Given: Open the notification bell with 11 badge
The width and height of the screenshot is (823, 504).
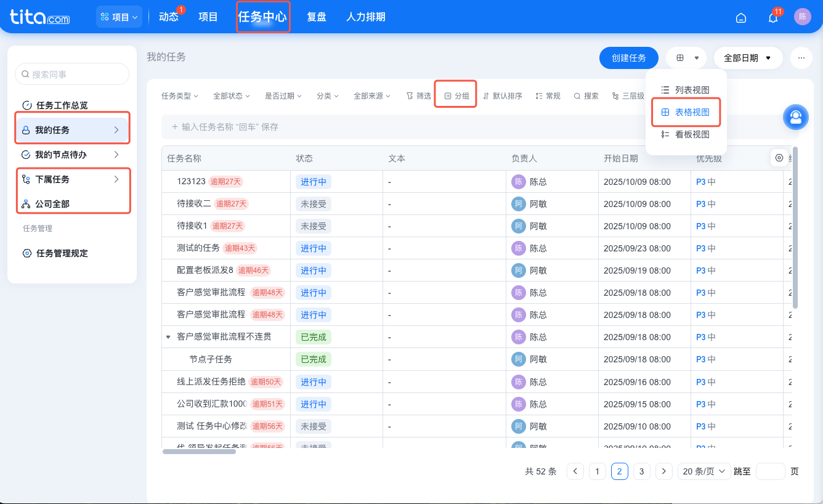Looking at the screenshot, I should [x=772, y=17].
